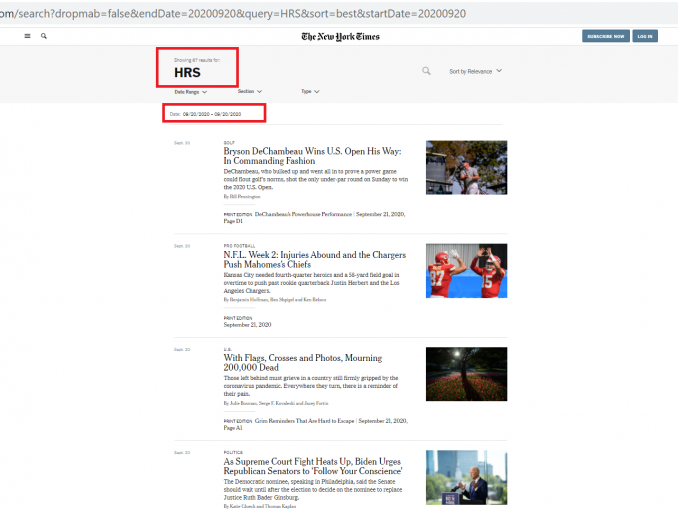Screen dimensions: 678x509
Task: Expand the Type filter
Action: (x=310, y=91)
